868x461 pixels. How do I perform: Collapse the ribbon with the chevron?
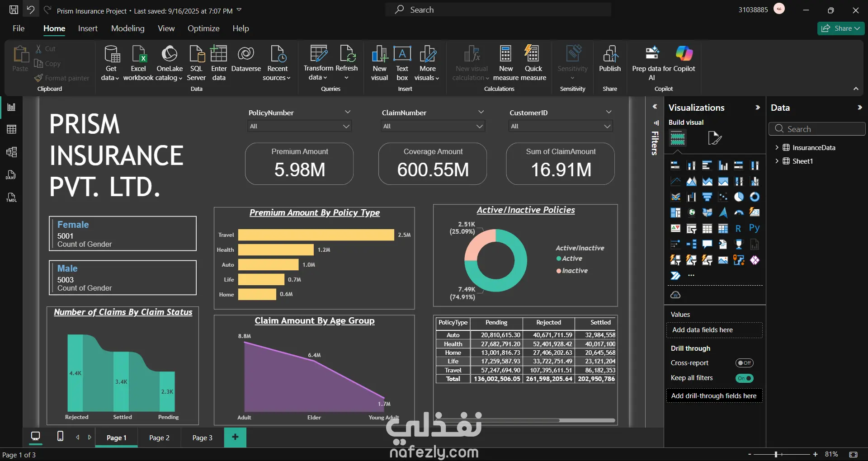pos(856,89)
